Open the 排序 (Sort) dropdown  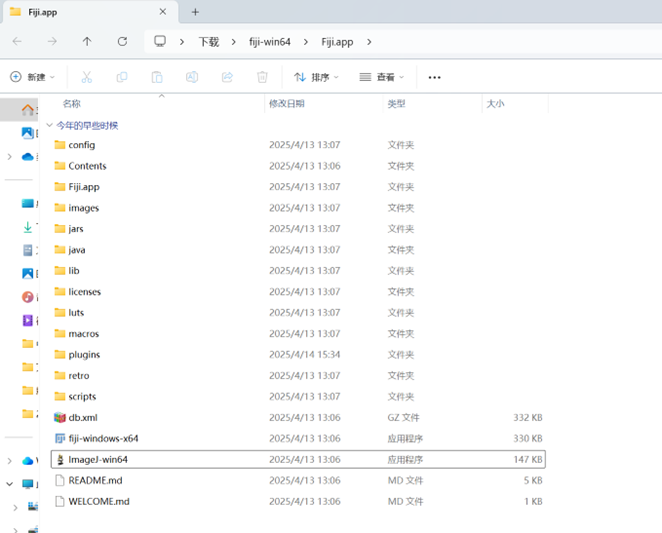point(316,77)
